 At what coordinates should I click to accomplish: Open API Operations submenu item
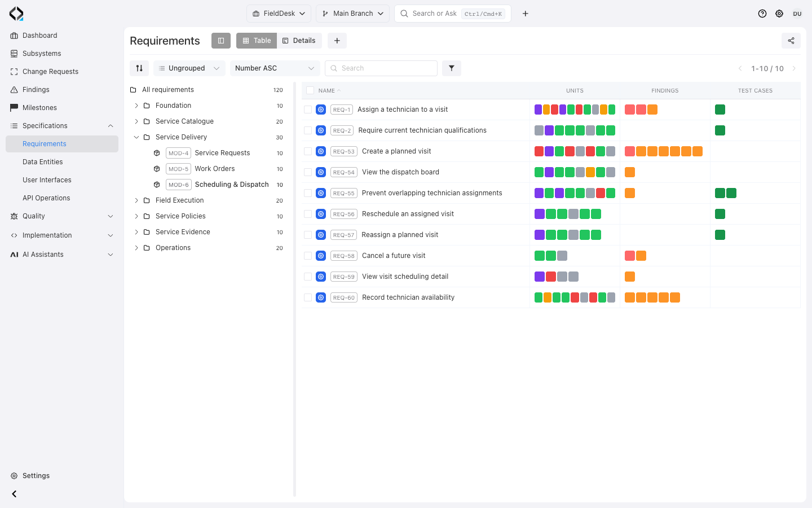pyautogui.click(x=62, y=198)
